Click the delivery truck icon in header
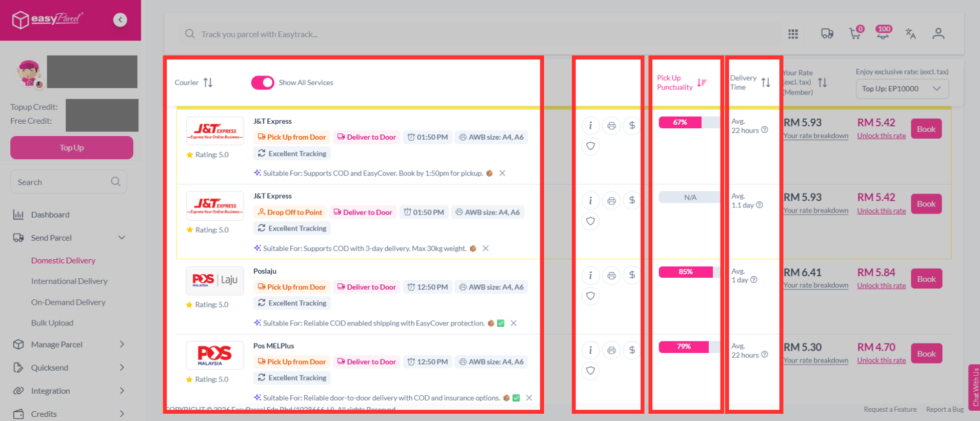 (x=827, y=34)
